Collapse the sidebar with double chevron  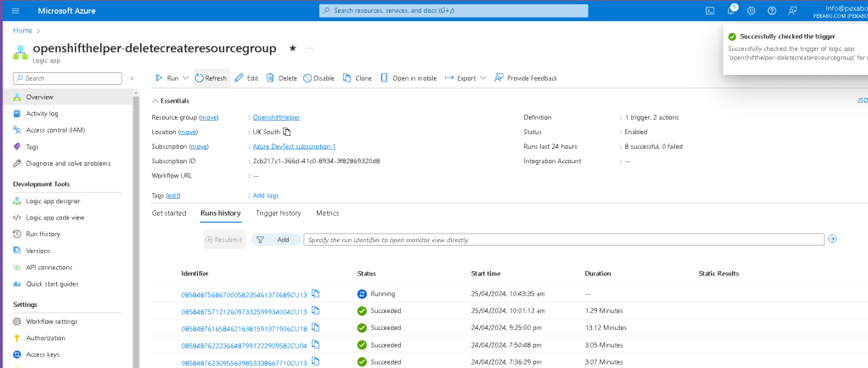pyautogui.click(x=132, y=78)
